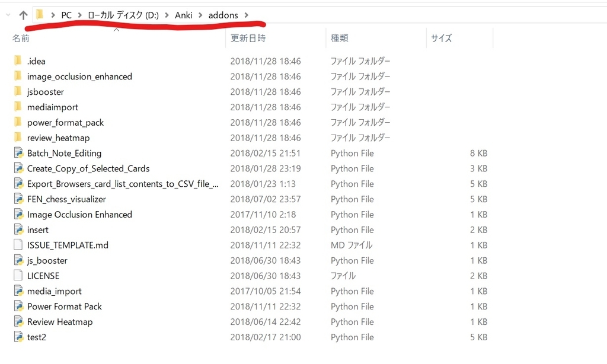607x364 pixels.
Task: Expand chevron after PC in address bar
Action: pos(80,15)
